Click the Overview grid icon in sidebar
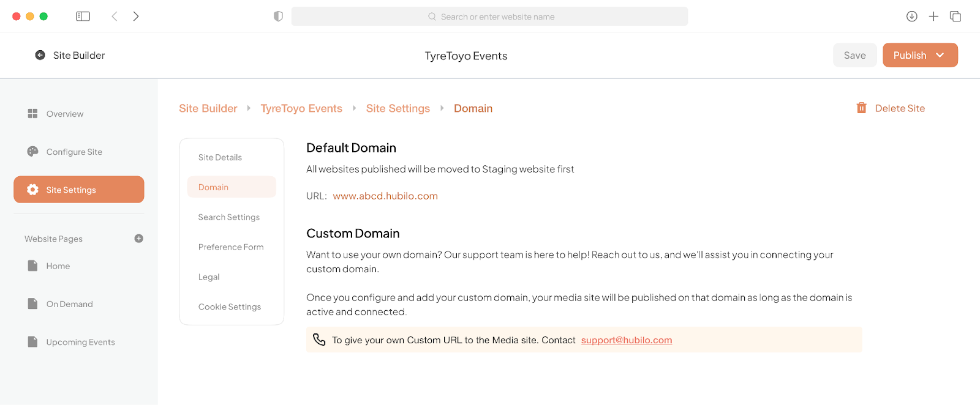Screen dimensions: 980x405 click(32, 114)
